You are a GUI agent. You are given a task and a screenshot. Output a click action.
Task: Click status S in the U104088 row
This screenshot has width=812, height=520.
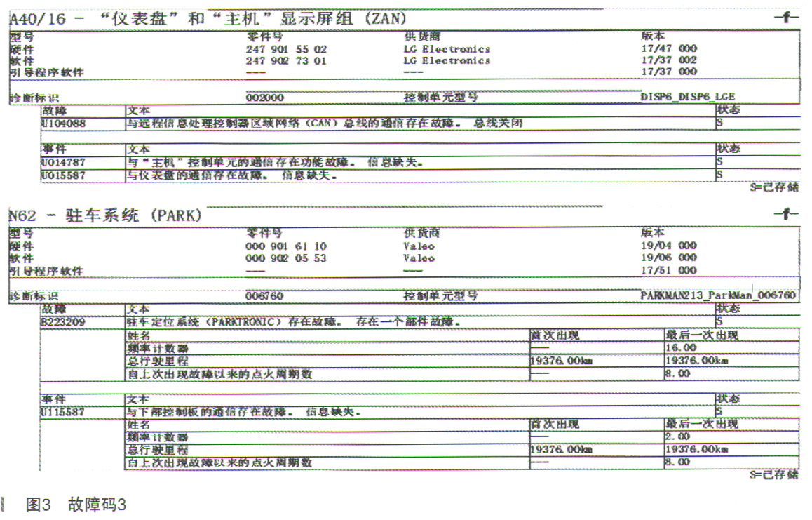(x=719, y=123)
